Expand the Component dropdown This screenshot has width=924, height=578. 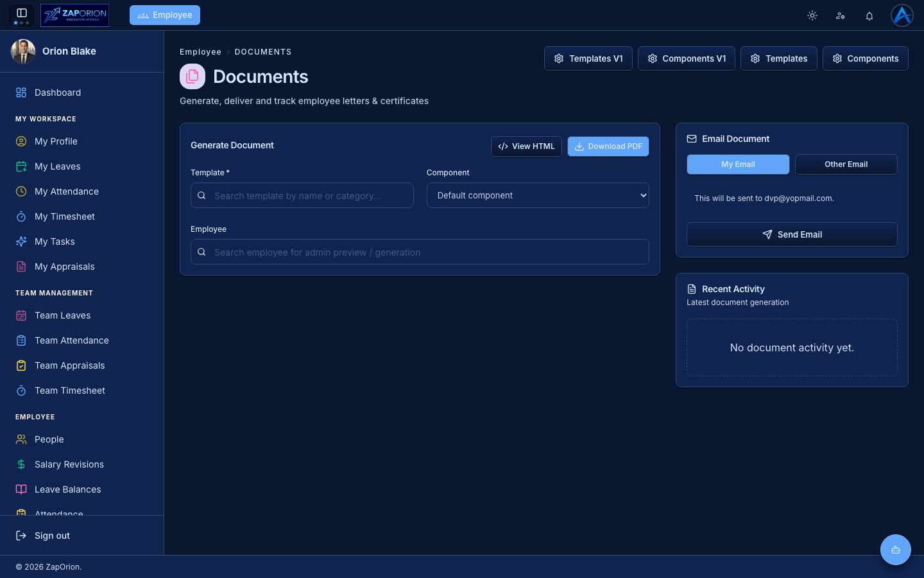[538, 195]
